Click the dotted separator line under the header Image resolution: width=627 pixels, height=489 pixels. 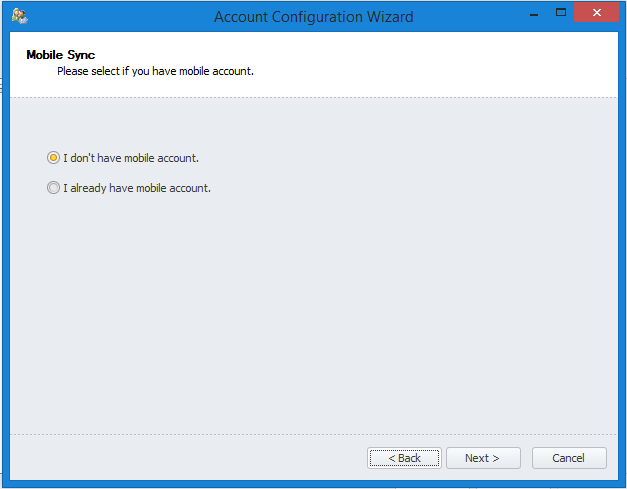313,97
